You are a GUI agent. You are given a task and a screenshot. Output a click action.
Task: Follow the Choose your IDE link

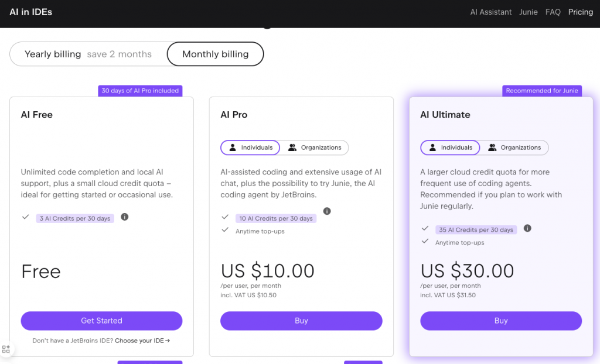click(x=142, y=341)
